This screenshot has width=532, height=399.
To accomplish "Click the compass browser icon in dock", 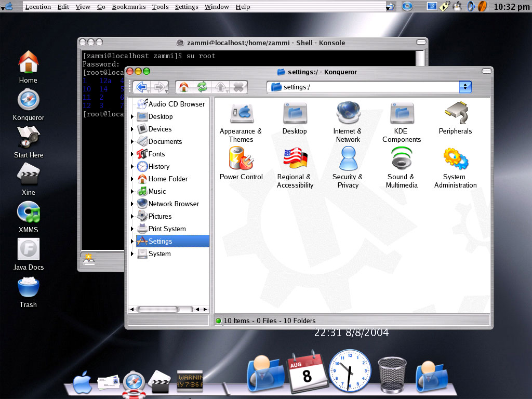I will (134, 383).
